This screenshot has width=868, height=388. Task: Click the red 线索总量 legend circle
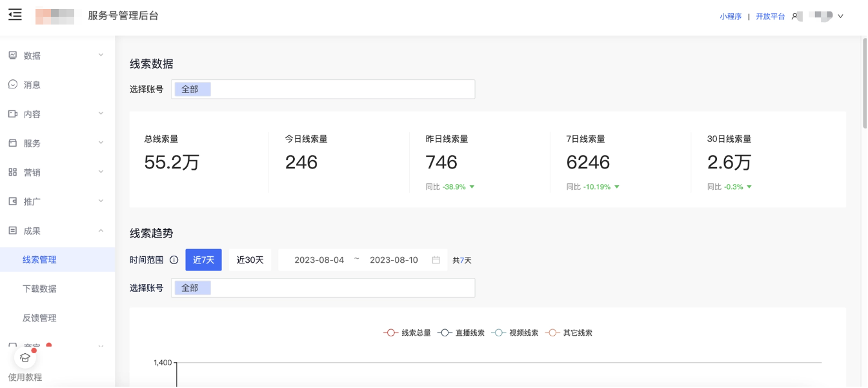coord(389,332)
